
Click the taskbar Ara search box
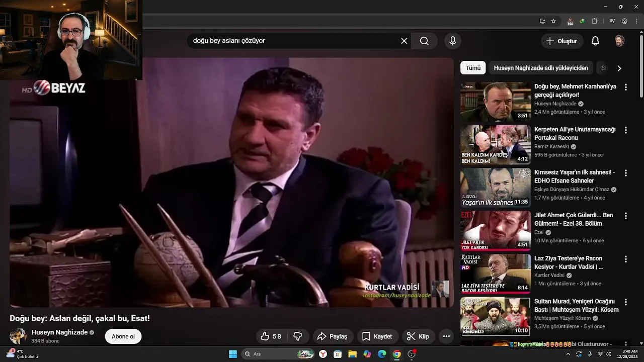click(x=278, y=354)
